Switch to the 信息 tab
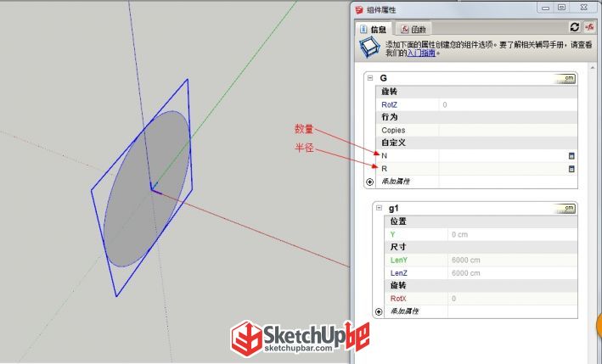The width and height of the screenshot is (602, 364). point(374,29)
